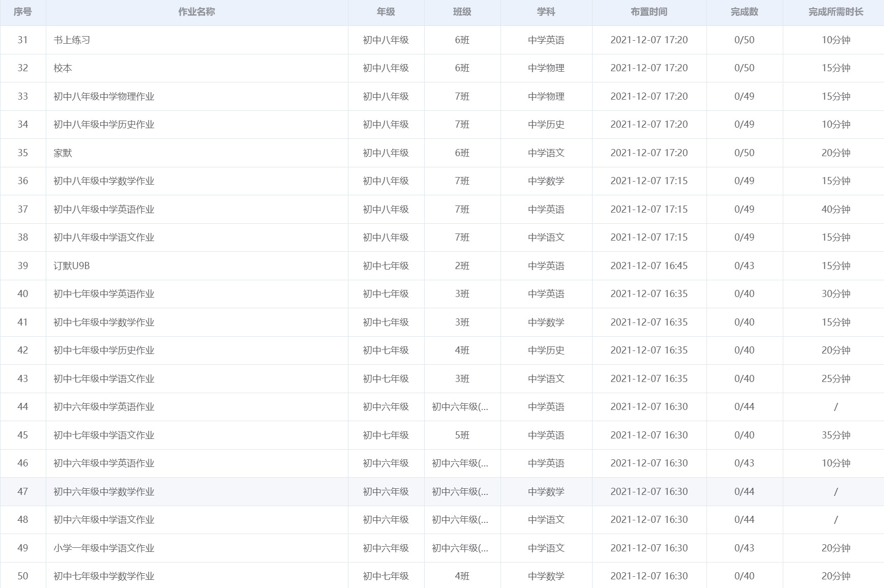Select the highlighted row number 47
This screenshot has width=884, height=588.
23,492
